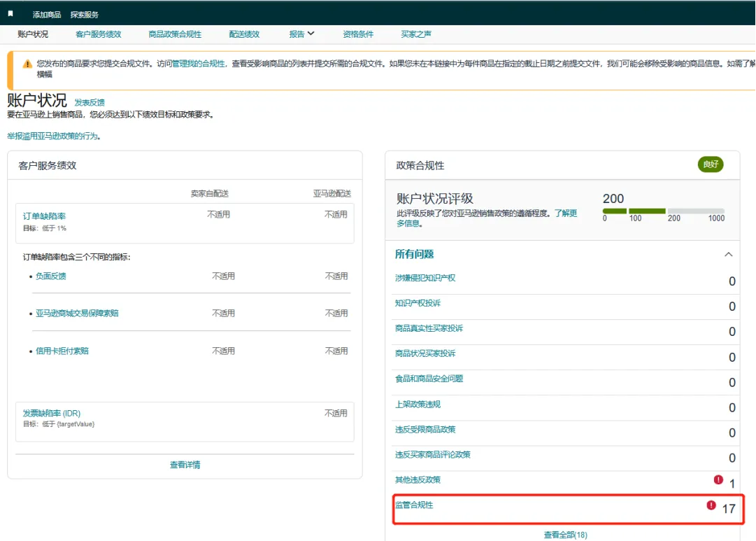The height and width of the screenshot is (541, 756).
Task: Open the 订单缺陷率 metric link
Action: pos(44,216)
